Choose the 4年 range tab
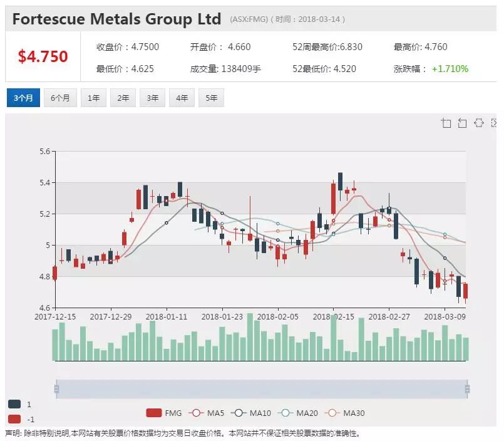The image size is (504, 441). tap(182, 98)
